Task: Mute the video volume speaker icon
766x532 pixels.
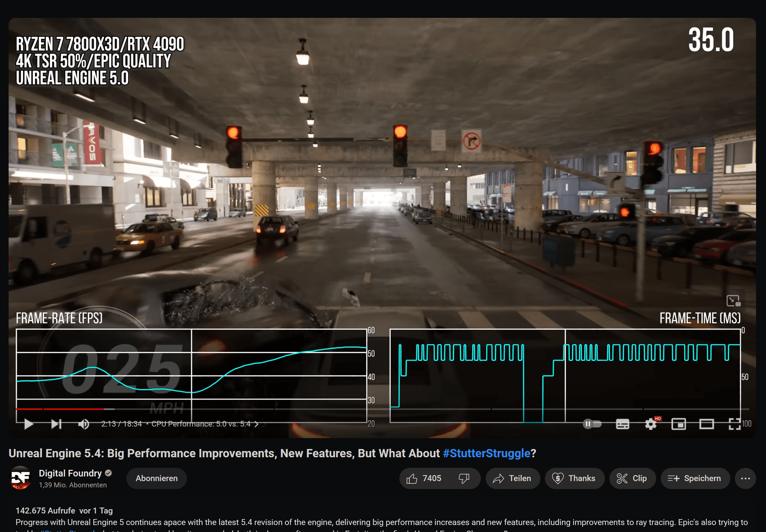Action: [x=84, y=424]
